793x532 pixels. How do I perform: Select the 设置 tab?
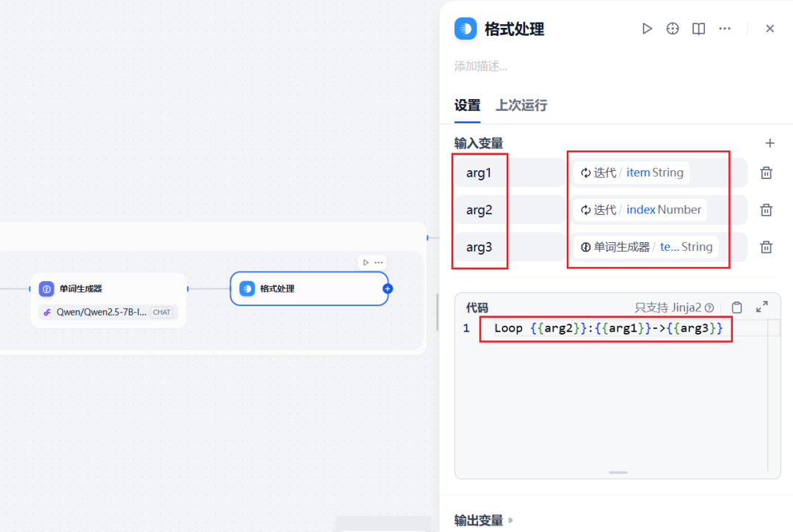pos(467,105)
